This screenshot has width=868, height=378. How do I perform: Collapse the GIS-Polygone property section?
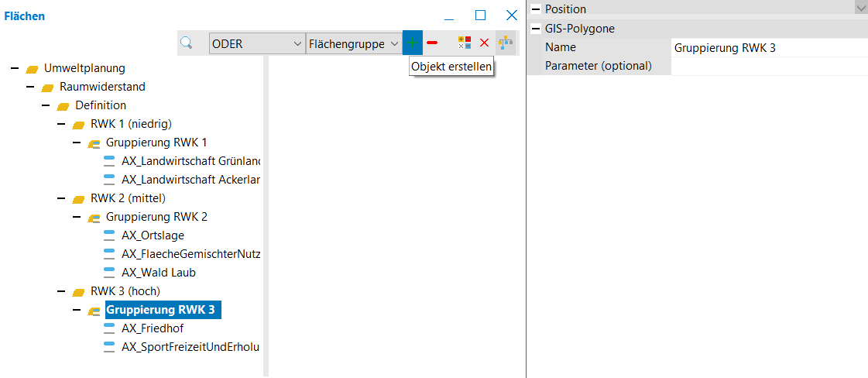(x=535, y=29)
